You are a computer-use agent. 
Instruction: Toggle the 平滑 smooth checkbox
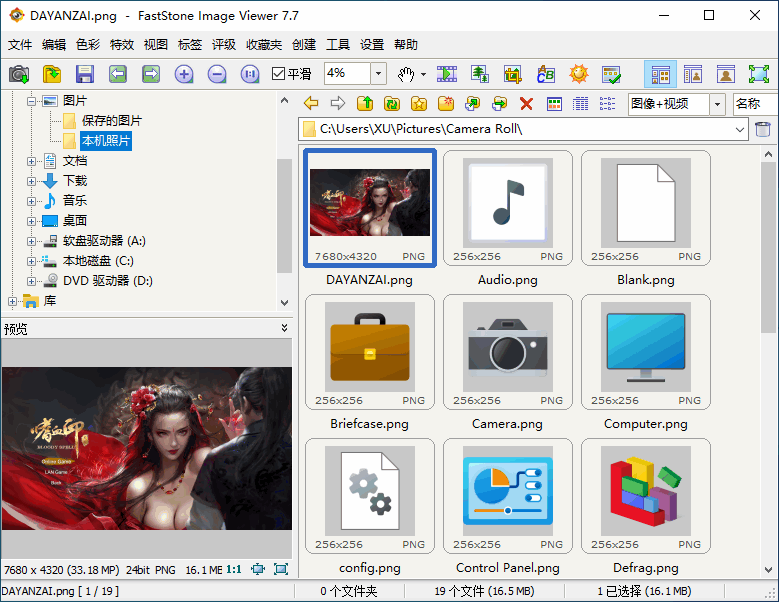point(278,74)
